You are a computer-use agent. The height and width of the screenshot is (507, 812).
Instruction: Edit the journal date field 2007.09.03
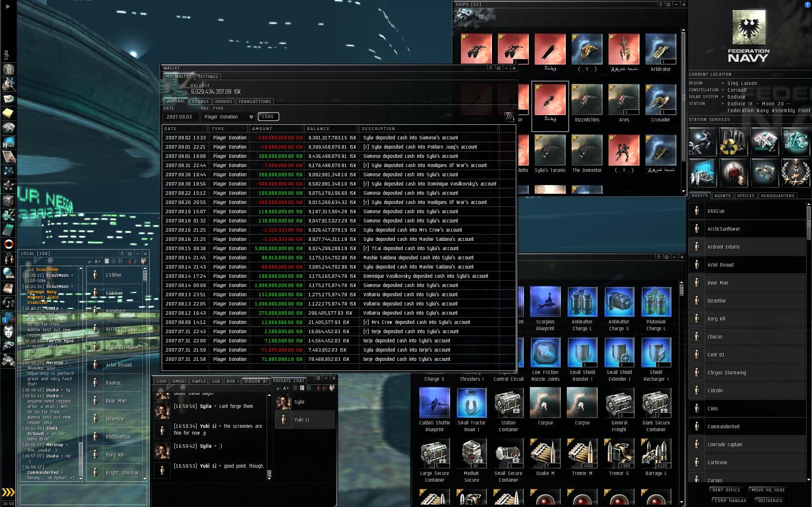[x=181, y=117]
